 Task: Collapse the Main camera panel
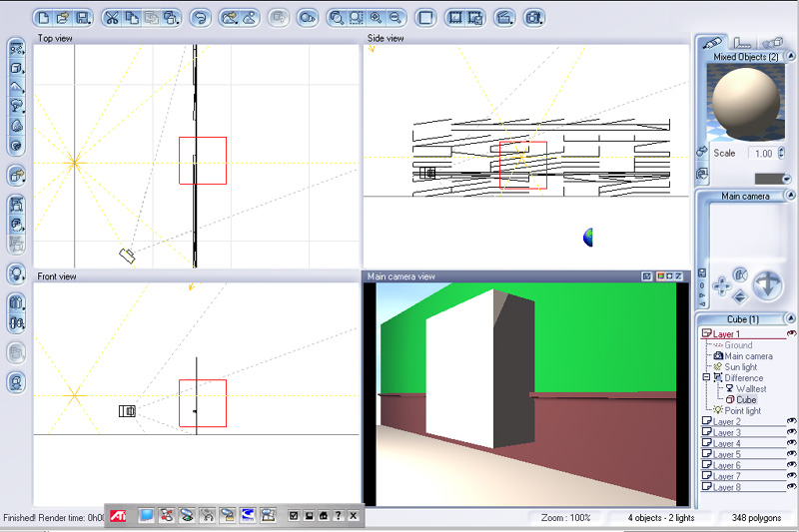coord(789,197)
